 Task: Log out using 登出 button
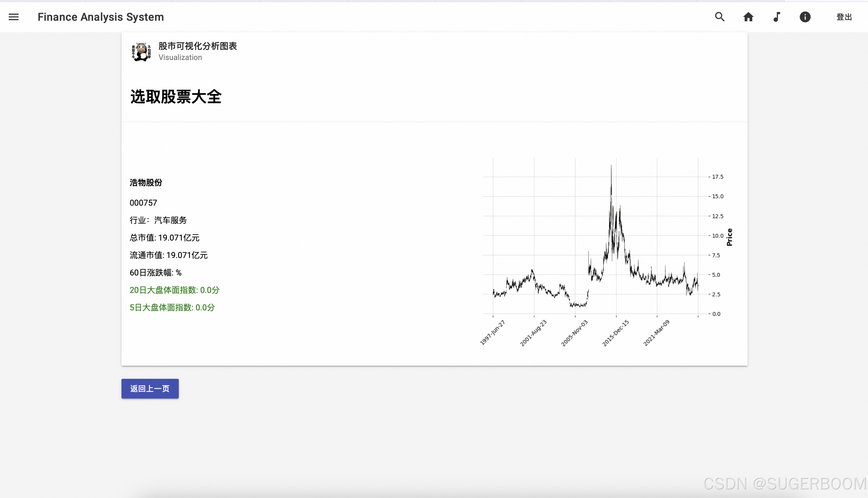tap(844, 17)
